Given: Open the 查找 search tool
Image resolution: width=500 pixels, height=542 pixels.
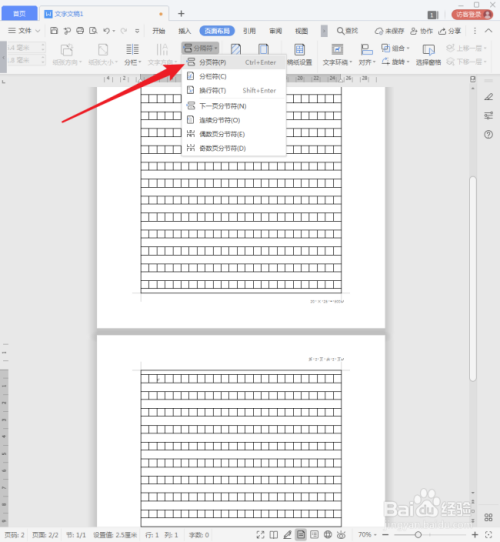Looking at the screenshot, I should [347, 31].
